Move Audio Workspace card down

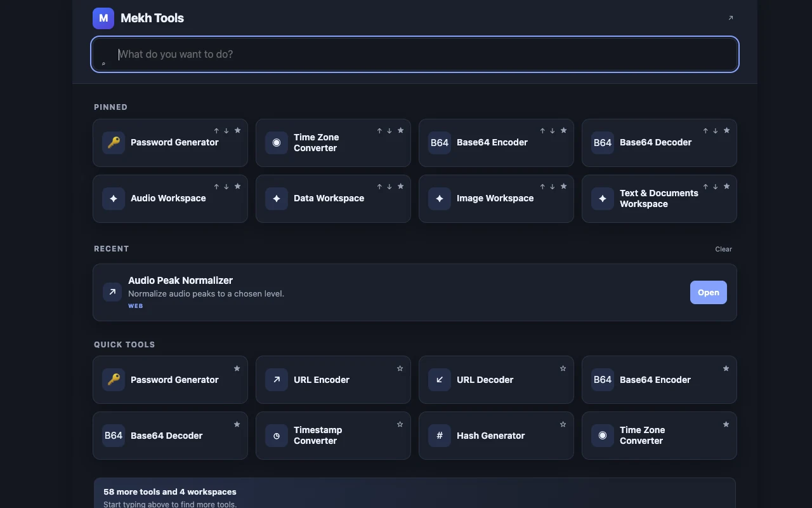coord(226,187)
